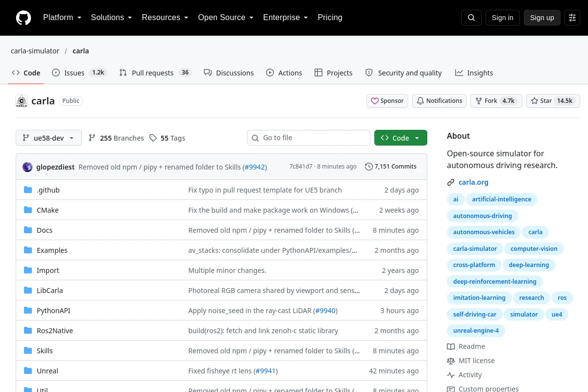View the 7,151 Commits history

coord(391,167)
